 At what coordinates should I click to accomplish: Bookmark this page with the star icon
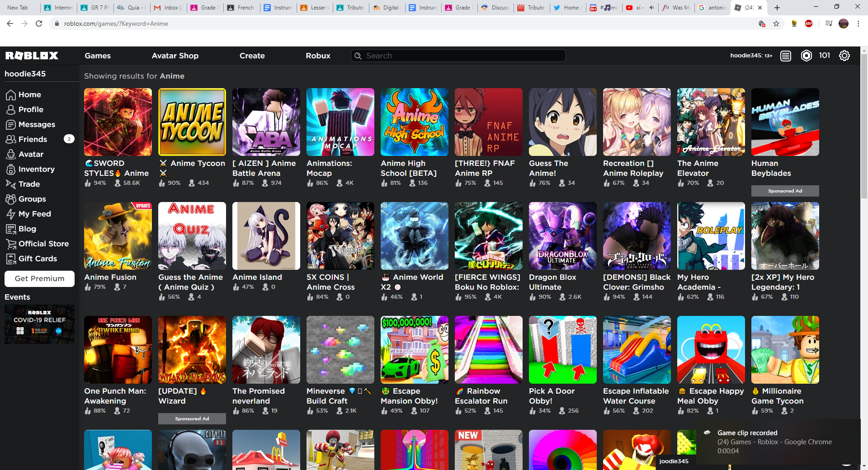776,23
